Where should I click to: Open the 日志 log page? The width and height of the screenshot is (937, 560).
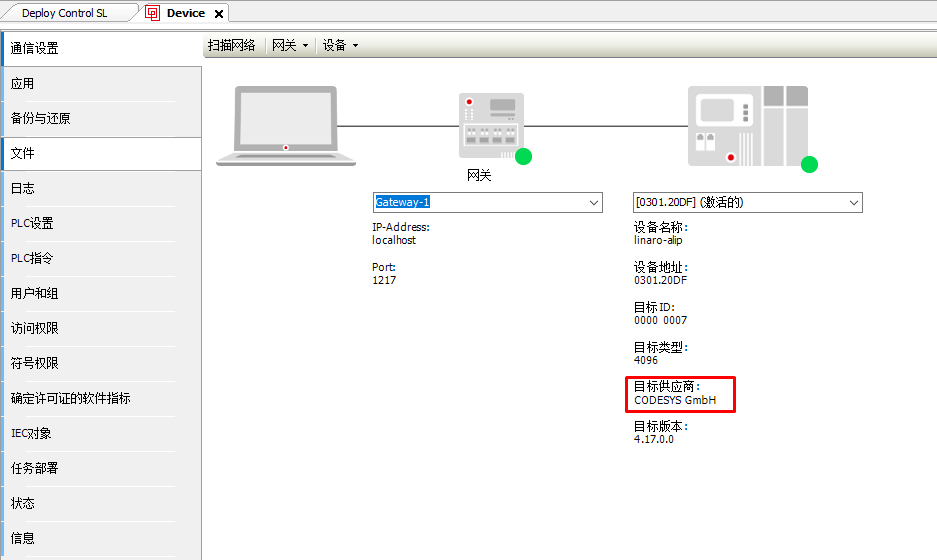click(x=102, y=188)
